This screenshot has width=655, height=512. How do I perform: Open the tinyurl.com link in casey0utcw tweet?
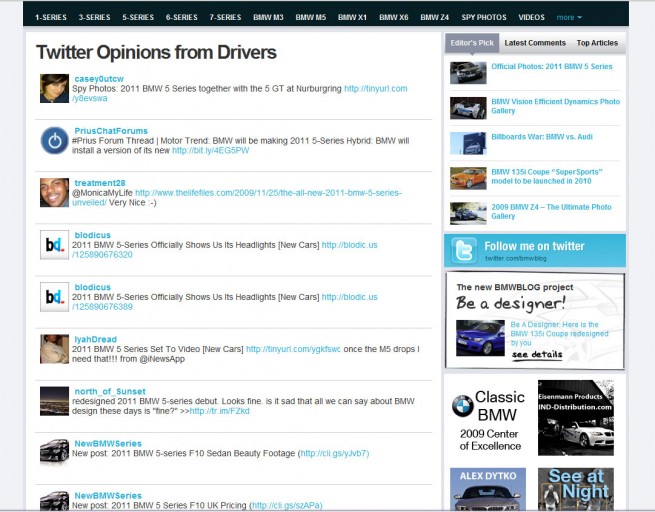point(376,89)
